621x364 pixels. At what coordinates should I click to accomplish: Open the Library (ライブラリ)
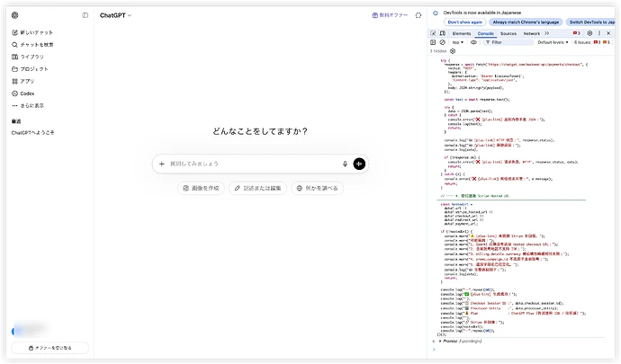tap(28, 57)
